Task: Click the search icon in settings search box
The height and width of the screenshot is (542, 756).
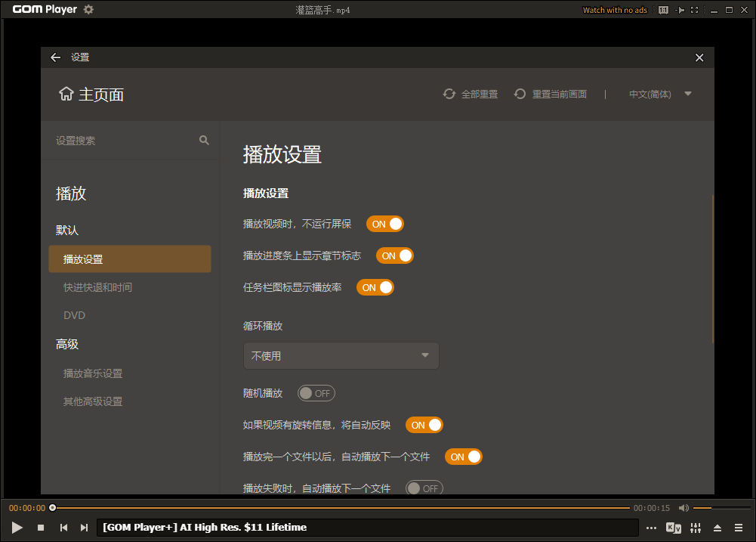Action: 204,140
